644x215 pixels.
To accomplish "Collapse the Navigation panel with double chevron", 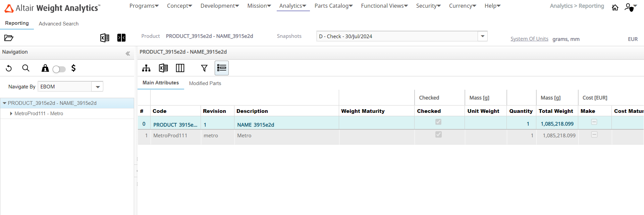I will [x=128, y=54].
